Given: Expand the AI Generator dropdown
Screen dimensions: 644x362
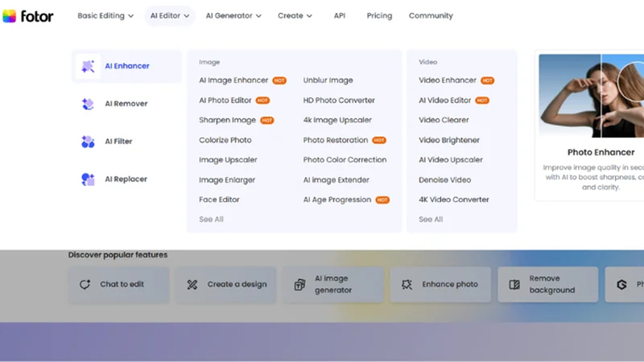Looking at the screenshot, I should coord(233,15).
